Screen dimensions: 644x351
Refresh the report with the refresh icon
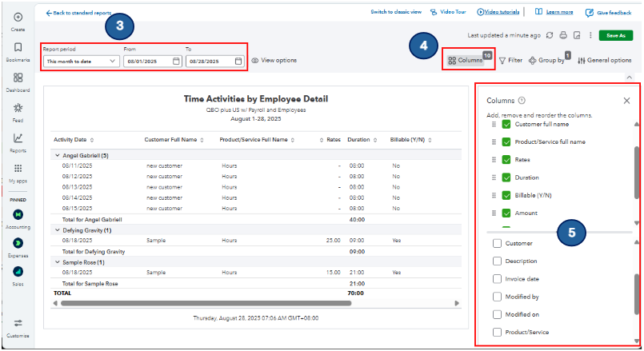[550, 35]
